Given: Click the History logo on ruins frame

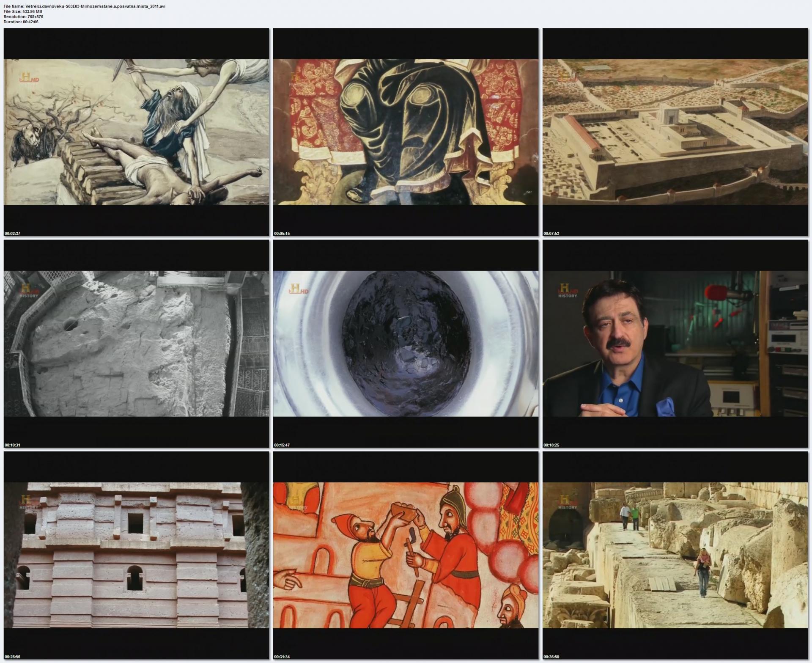Looking at the screenshot, I should [x=568, y=502].
